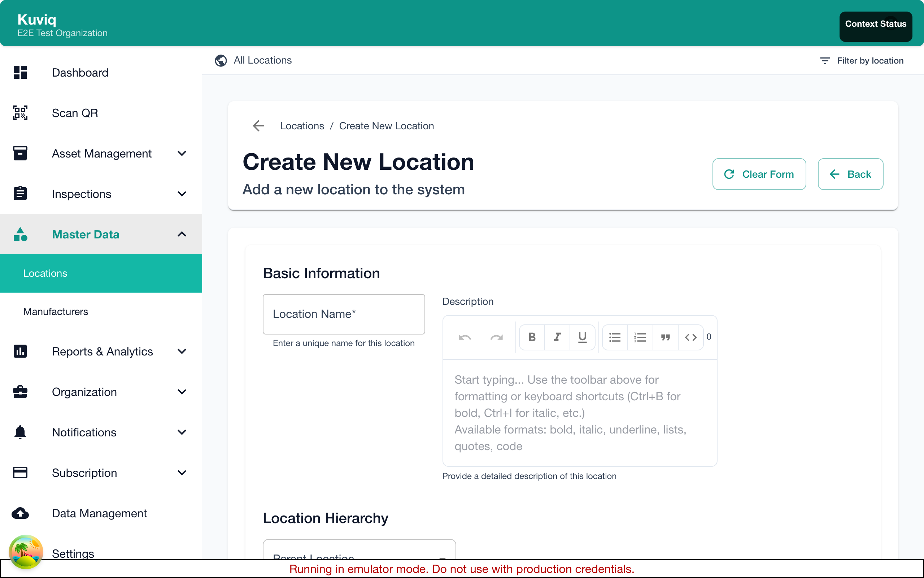Click the Asset Management box icon
The height and width of the screenshot is (578, 924).
pyautogui.click(x=20, y=153)
